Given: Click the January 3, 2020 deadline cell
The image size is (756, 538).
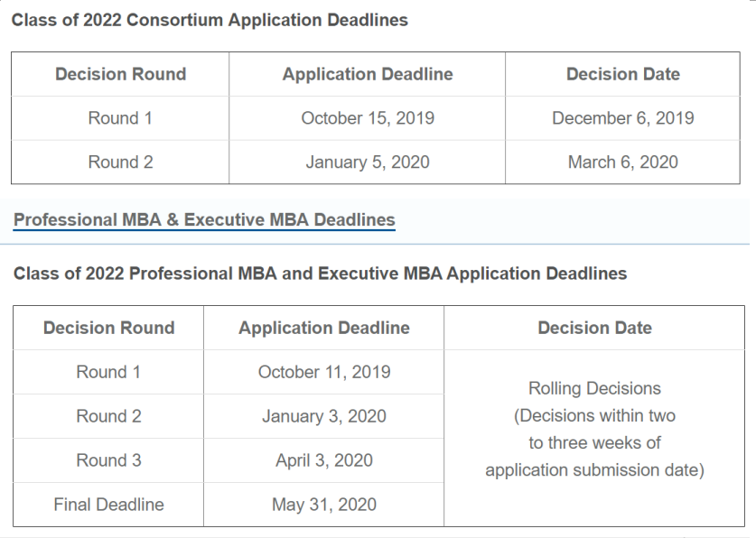Looking at the screenshot, I should pos(323,416).
